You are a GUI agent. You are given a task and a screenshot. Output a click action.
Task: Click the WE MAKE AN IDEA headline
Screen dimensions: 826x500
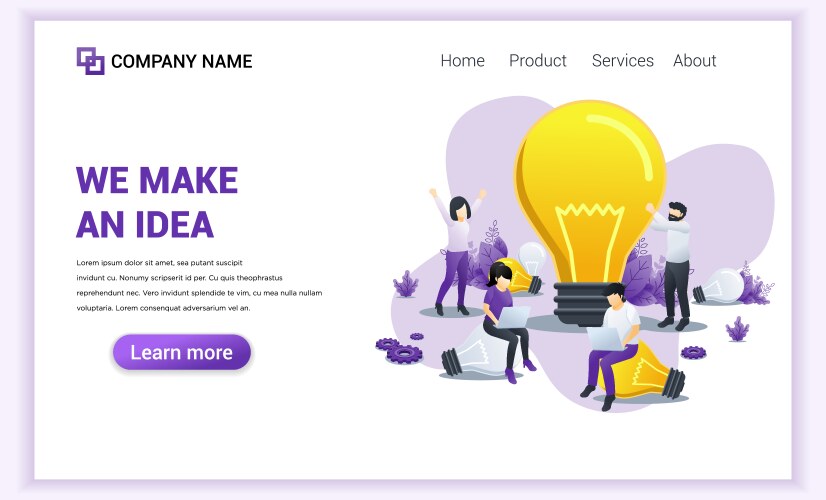[157, 202]
